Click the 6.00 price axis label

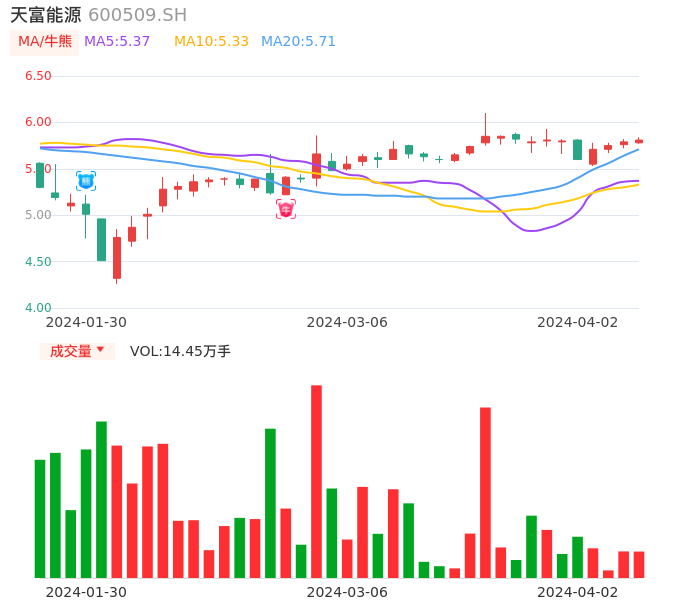pos(38,122)
